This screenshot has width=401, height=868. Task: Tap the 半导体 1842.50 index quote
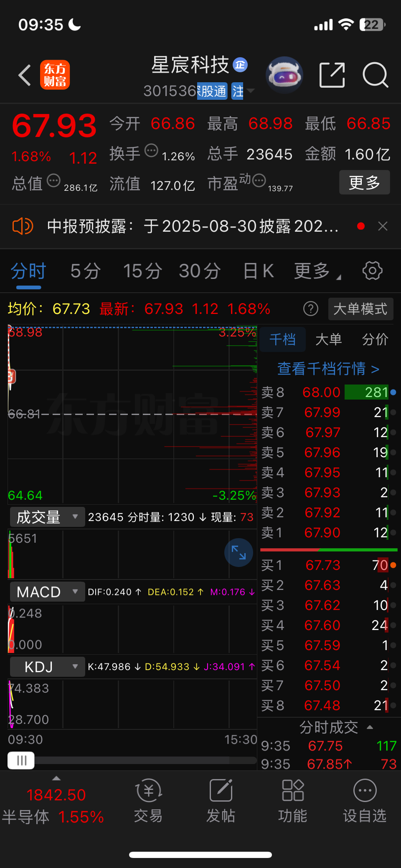[x=53, y=805]
